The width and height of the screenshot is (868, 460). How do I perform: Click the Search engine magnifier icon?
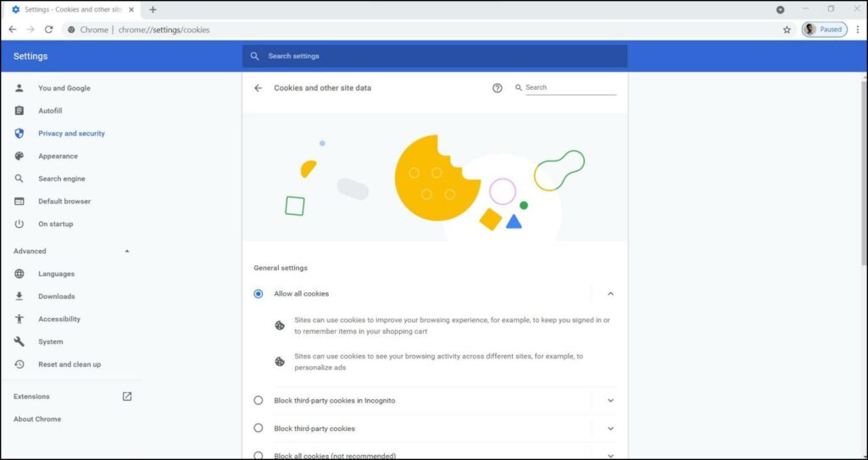click(19, 179)
